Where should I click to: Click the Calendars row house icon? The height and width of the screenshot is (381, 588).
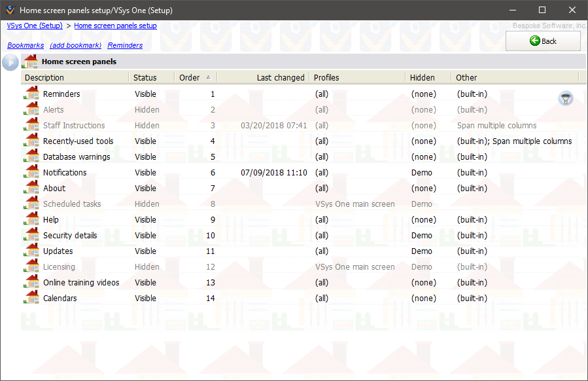[31, 298]
